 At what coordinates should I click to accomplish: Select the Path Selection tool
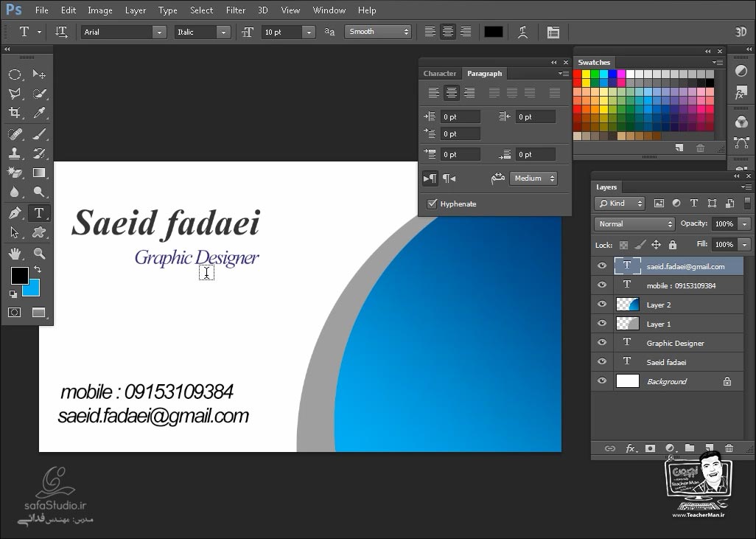tap(15, 232)
